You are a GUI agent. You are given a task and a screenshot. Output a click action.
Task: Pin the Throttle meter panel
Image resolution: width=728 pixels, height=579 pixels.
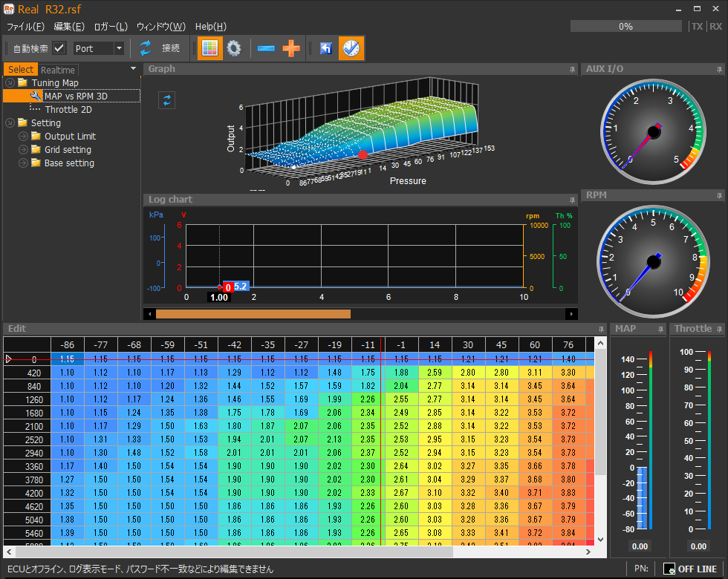[x=719, y=330]
